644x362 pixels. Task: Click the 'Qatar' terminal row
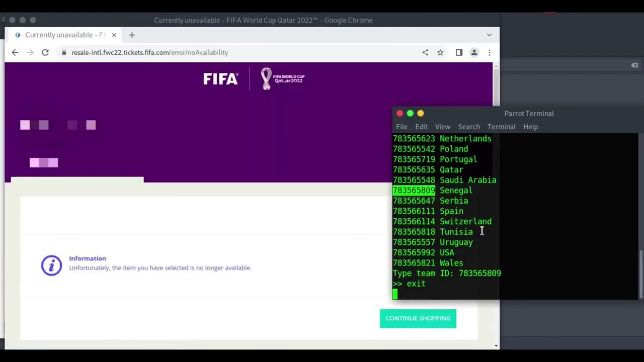coord(428,169)
